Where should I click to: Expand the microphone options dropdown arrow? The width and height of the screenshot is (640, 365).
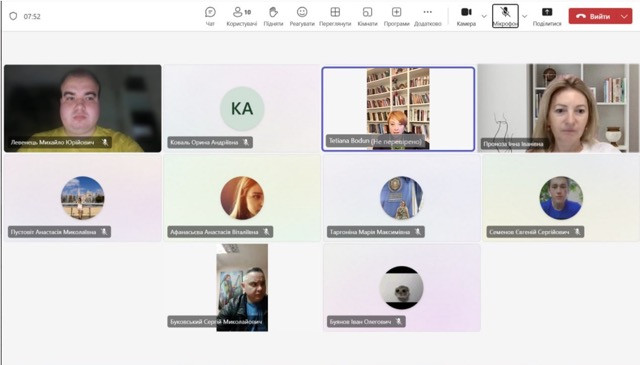(x=524, y=16)
